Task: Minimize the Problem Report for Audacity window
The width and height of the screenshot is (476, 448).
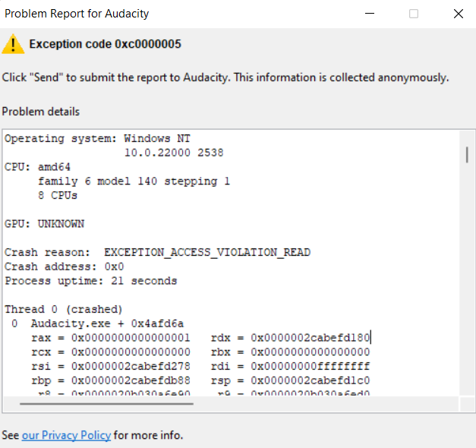Action: point(370,14)
